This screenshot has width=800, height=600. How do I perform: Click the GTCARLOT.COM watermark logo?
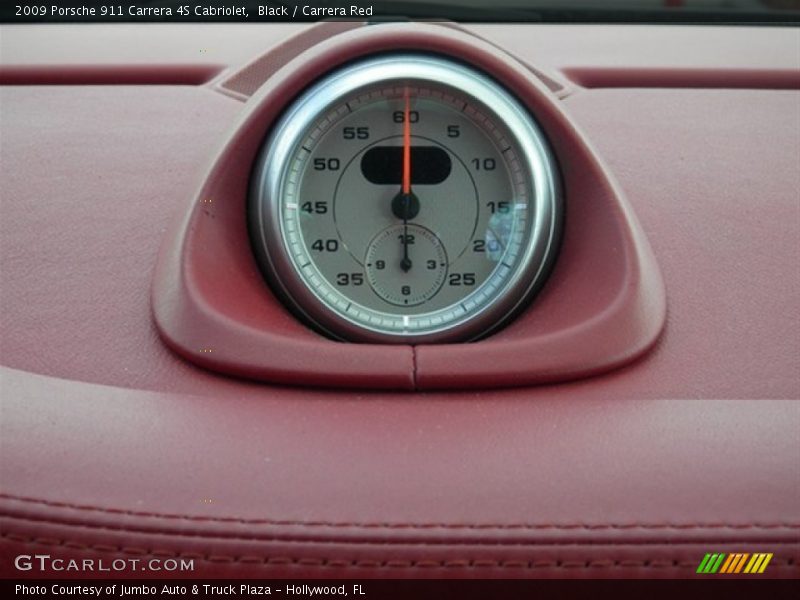[104, 564]
